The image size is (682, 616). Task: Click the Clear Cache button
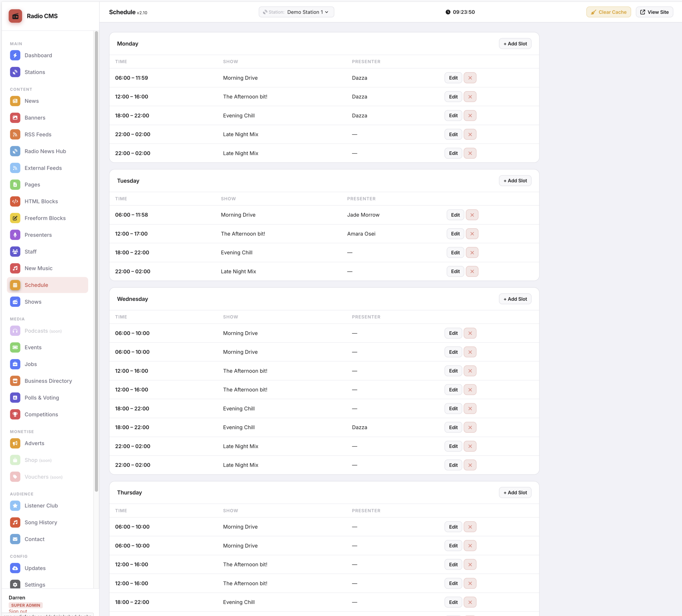click(608, 12)
